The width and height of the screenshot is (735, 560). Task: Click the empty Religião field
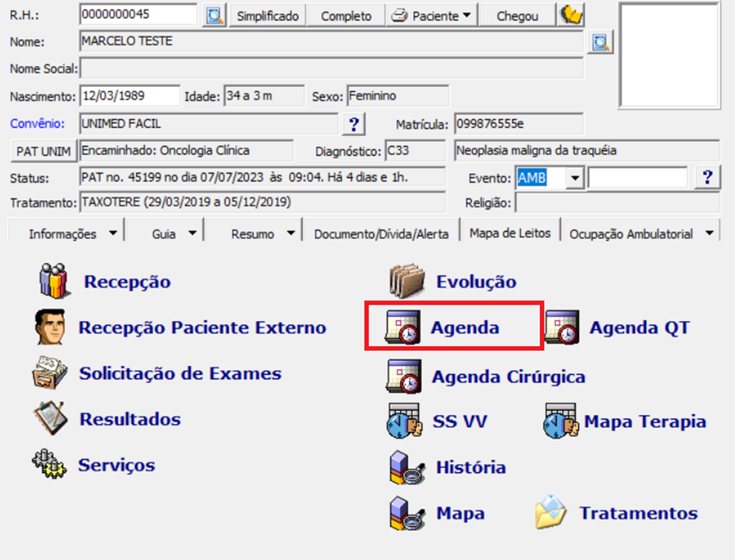[617, 203]
